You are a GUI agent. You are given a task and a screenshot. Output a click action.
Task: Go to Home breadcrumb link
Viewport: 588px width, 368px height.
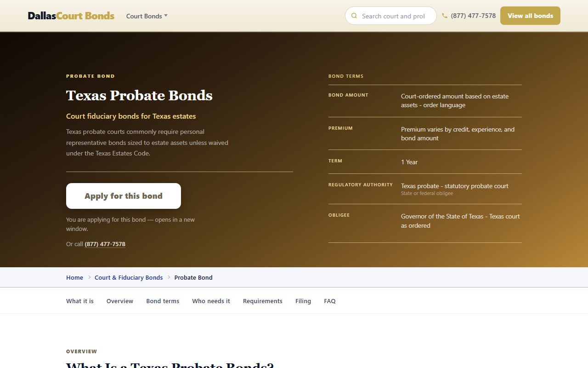coord(74,277)
